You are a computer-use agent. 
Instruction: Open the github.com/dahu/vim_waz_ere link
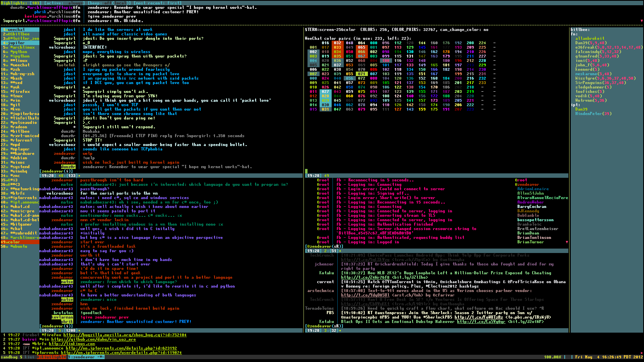[x=93, y=339]
